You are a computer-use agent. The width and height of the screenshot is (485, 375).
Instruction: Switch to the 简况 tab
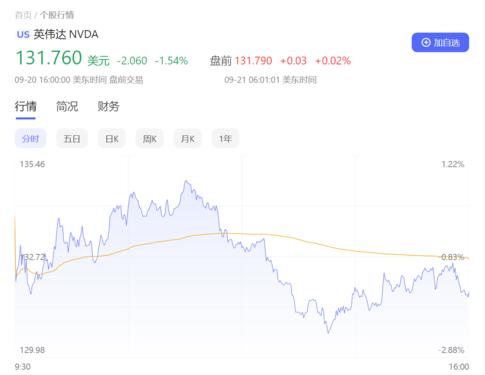67,106
